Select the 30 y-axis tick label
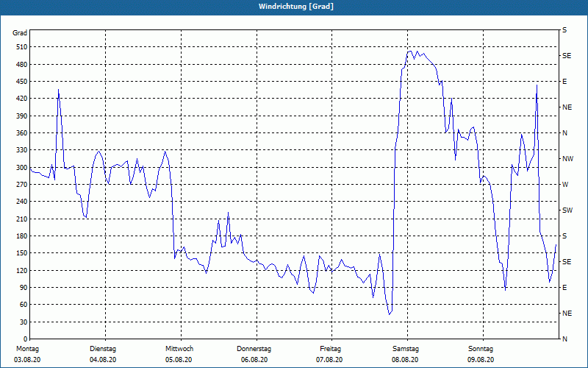This screenshot has width=588, height=368. click(24, 322)
